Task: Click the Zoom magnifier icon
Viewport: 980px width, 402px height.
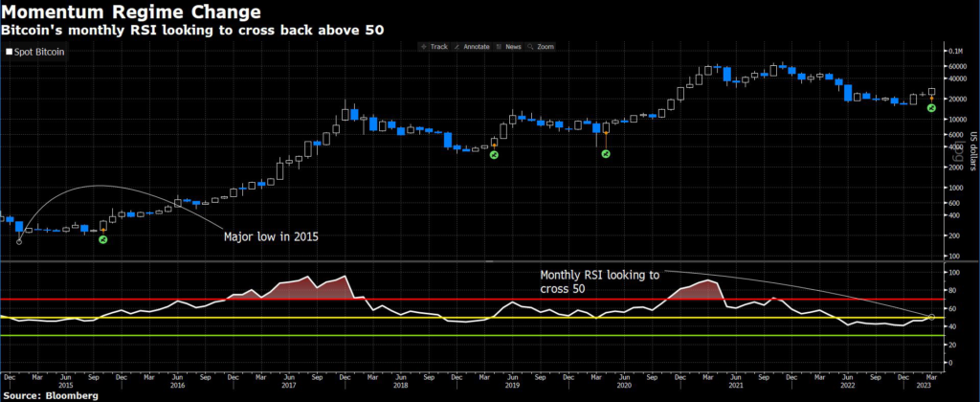Action: pos(529,46)
